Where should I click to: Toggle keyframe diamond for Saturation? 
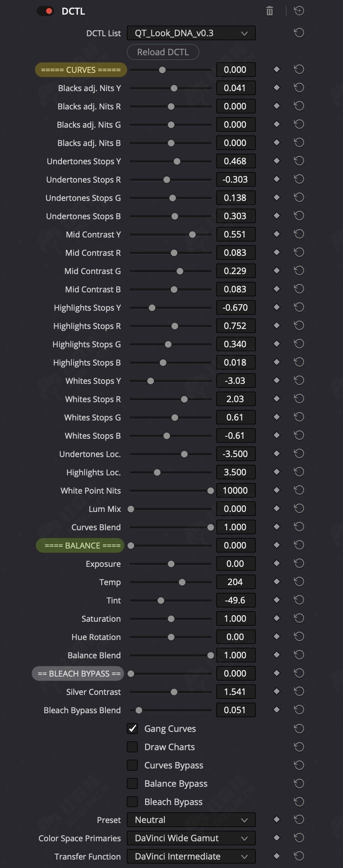click(x=277, y=618)
